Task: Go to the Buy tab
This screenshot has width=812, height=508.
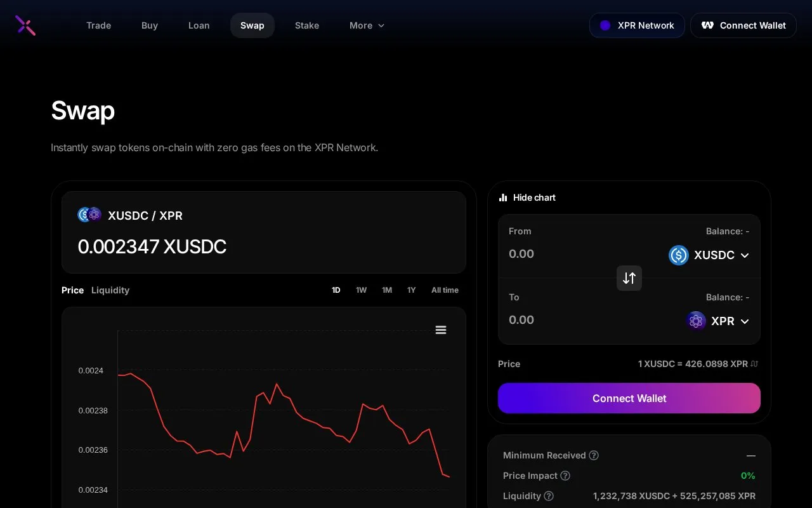Action: [150, 25]
